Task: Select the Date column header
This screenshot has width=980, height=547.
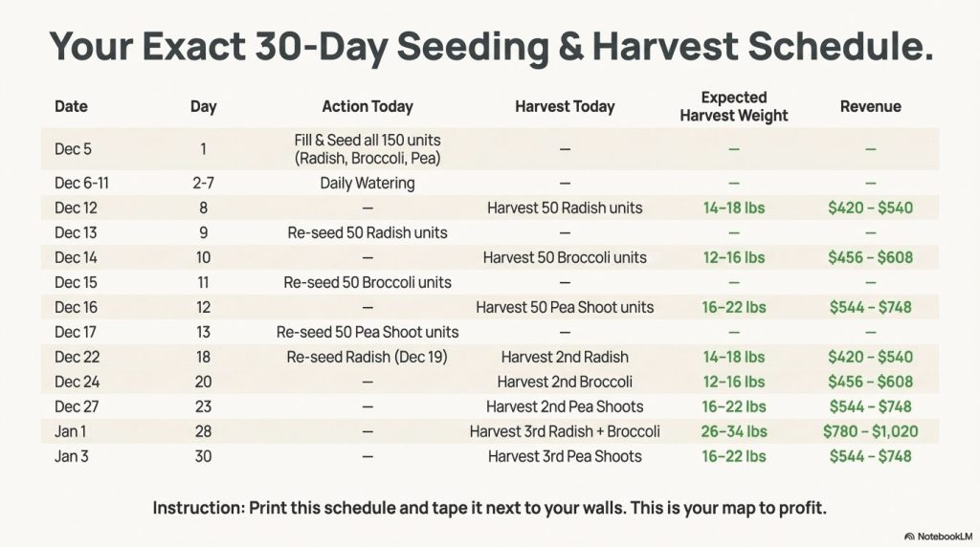Action: tap(71, 107)
